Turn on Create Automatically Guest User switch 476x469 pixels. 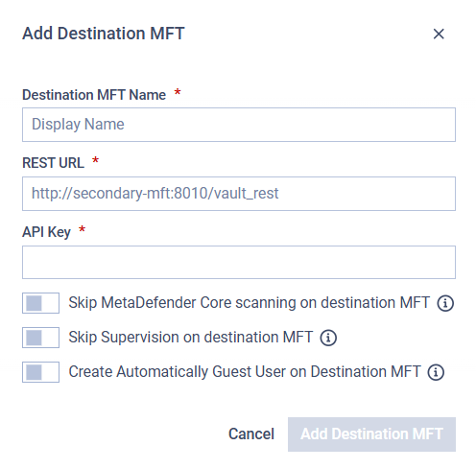coord(40,372)
